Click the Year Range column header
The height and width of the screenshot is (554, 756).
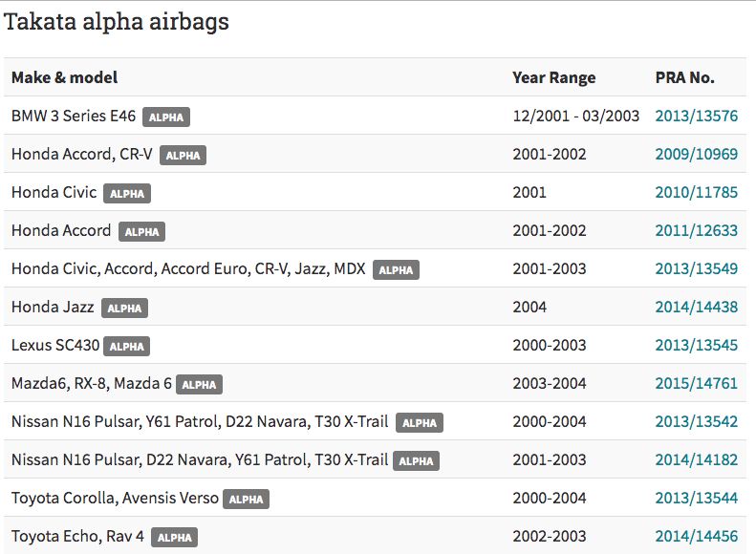pyautogui.click(x=553, y=77)
